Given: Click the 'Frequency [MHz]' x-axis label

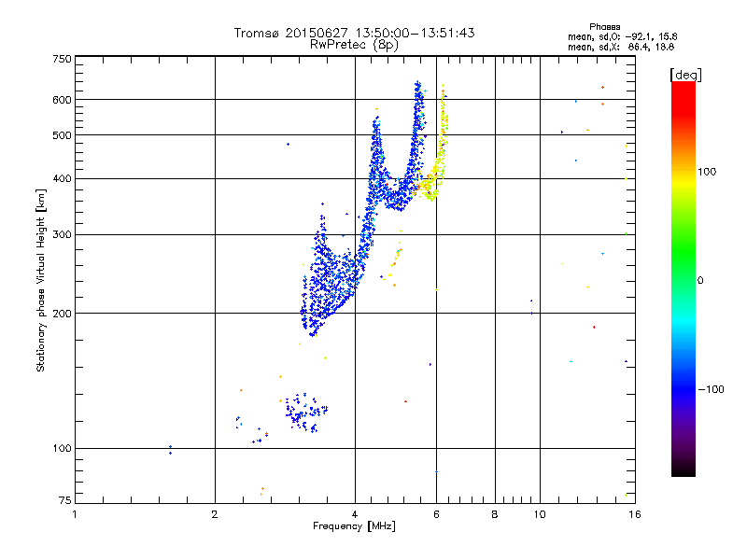Looking at the screenshot, I should click(x=354, y=526).
